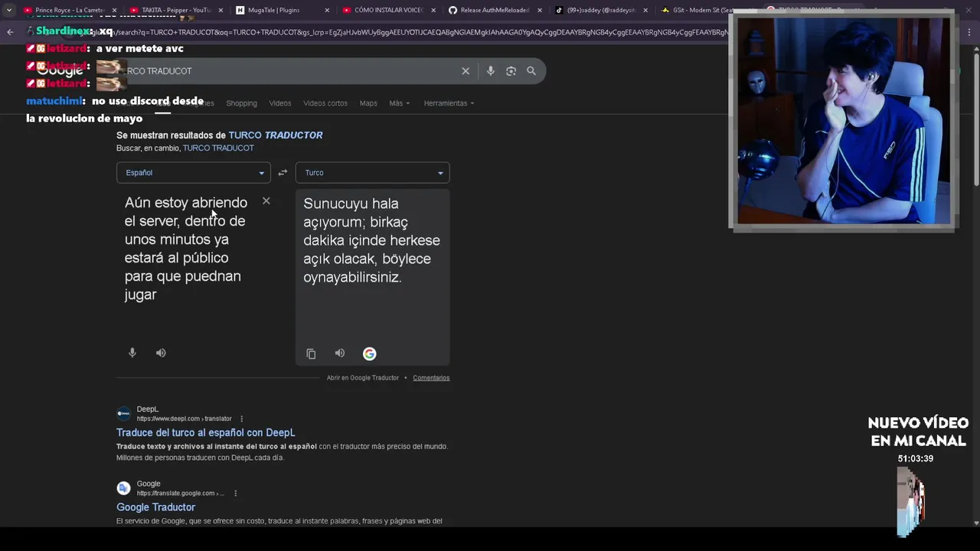The image size is (980, 551).
Task: Open the target language Turco dropdown
Action: click(x=373, y=173)
